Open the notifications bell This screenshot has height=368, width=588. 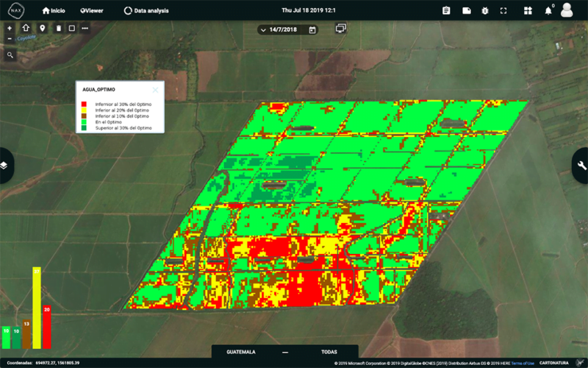click(x=548, y=10)
